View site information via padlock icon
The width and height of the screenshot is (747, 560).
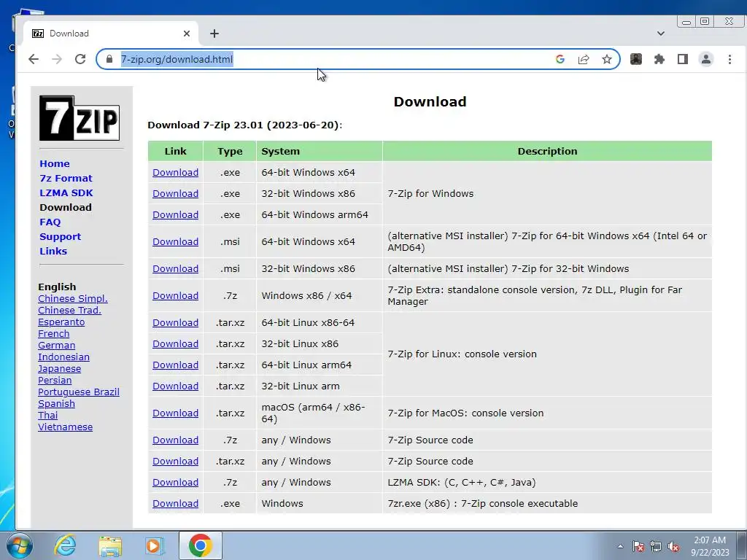click(x=109, y=59)
